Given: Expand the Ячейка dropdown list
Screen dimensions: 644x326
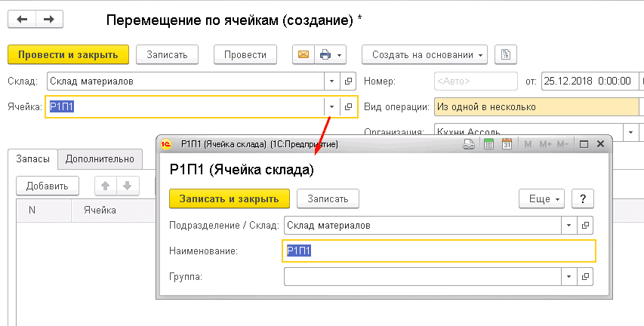Looking at the screenshot, I should 332,106.
